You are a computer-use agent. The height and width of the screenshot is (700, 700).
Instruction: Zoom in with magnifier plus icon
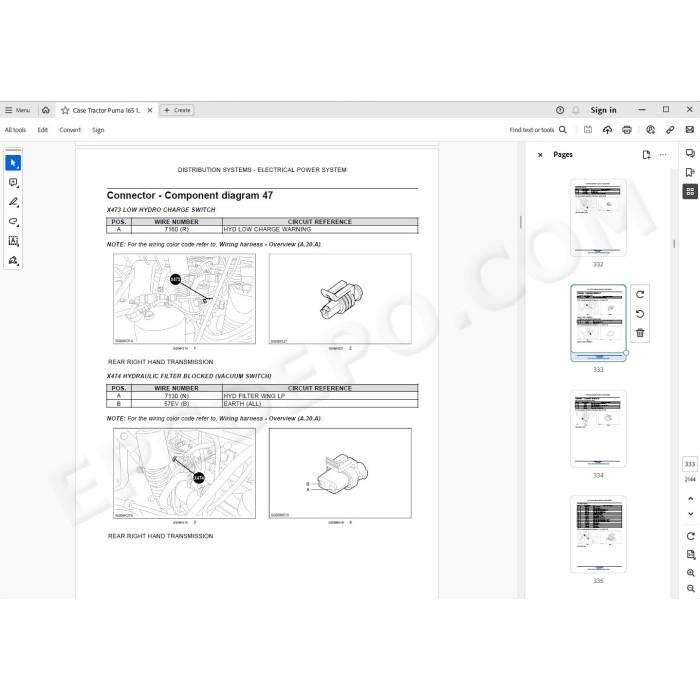[691, 573]
